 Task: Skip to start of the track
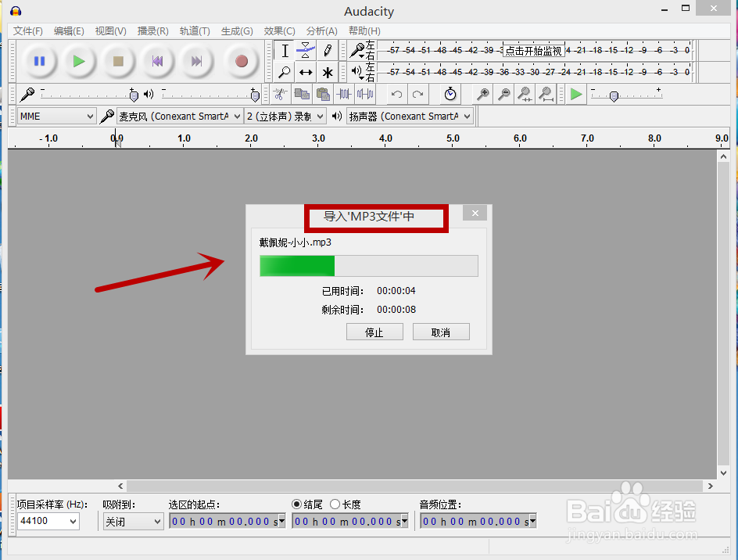[x=157, y=61]
